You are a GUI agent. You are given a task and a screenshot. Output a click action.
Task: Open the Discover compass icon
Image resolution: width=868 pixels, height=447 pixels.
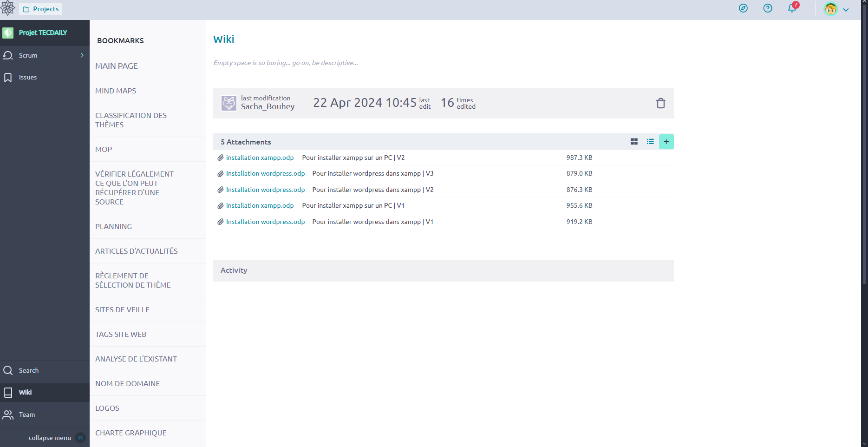pyautogui.click(x=743, y=8)
